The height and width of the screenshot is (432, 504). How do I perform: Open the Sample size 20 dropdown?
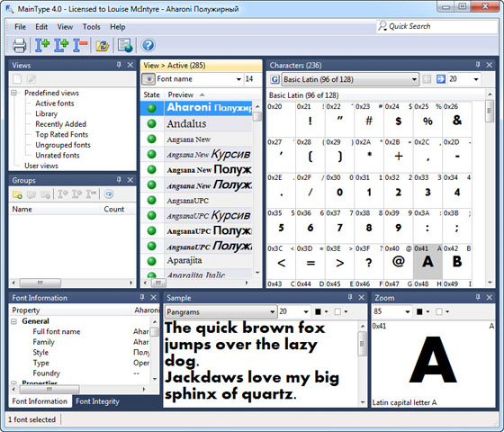tap(306, 311)
